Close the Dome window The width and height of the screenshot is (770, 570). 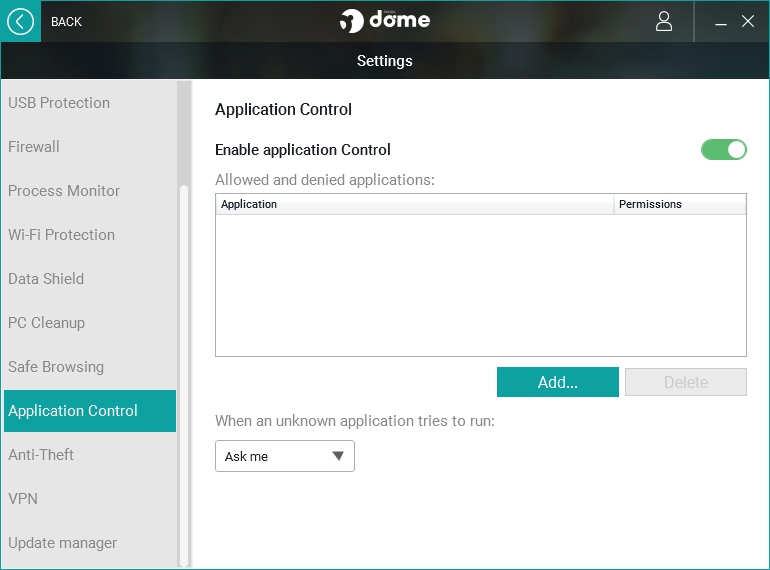[x=748, y=21]
